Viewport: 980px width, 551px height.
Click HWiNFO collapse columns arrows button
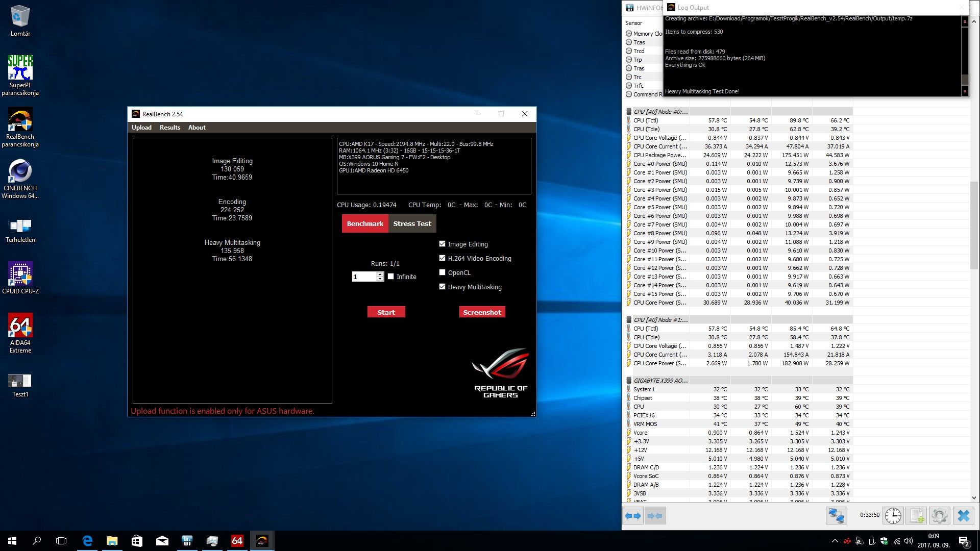tap(655, 516)
